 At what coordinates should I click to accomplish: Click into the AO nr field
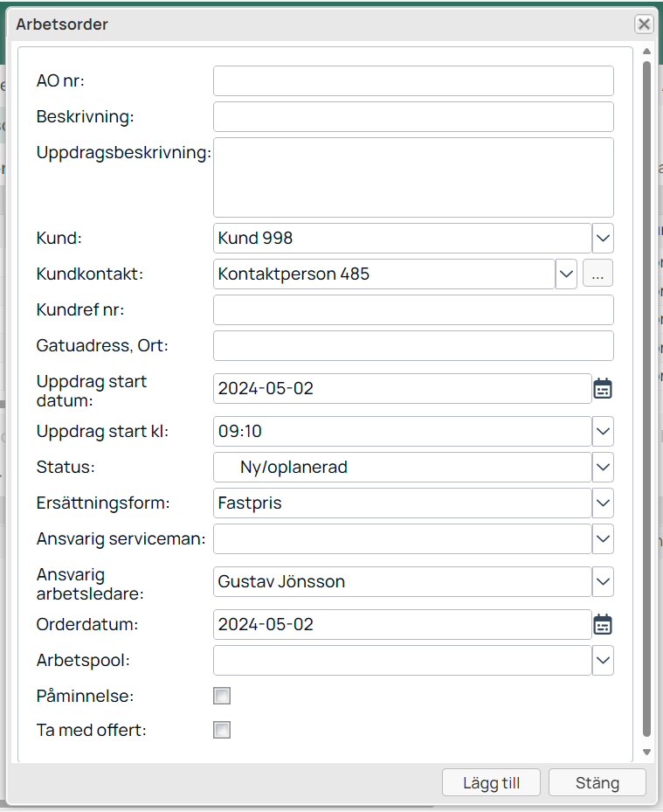tap(413, 80)
